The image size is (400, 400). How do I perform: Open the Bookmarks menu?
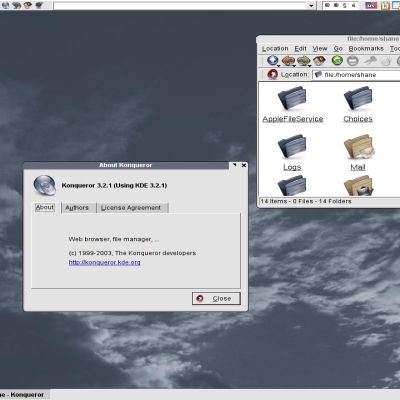pos(366,49)
